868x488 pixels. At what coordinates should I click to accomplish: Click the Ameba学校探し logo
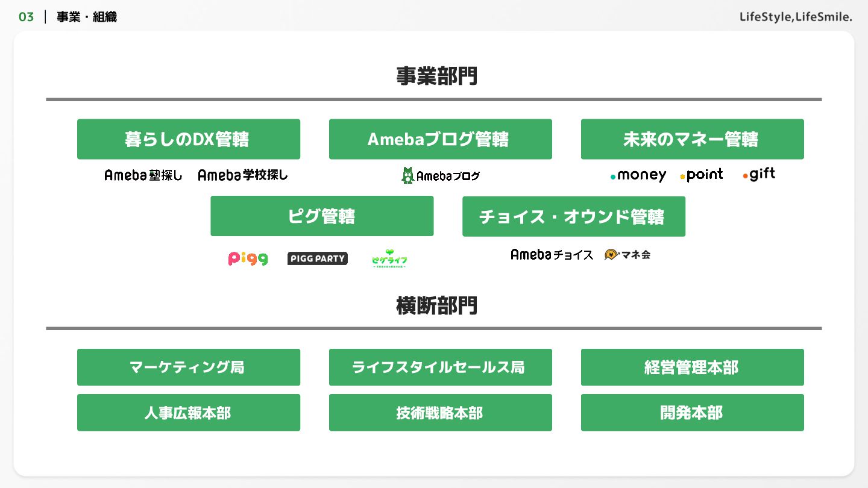(243, 175)
